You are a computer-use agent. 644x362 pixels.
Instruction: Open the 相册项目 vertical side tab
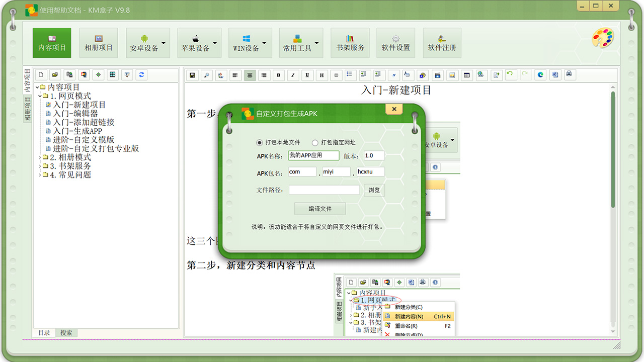pyautogui.click(x=28, y=110)
